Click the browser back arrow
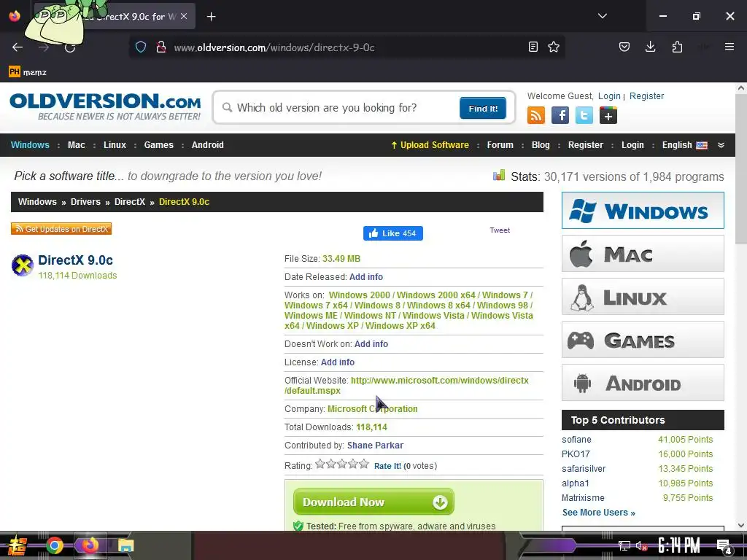Image resolution: width=747 pixels, height=560 pixels. coord(18,47)
